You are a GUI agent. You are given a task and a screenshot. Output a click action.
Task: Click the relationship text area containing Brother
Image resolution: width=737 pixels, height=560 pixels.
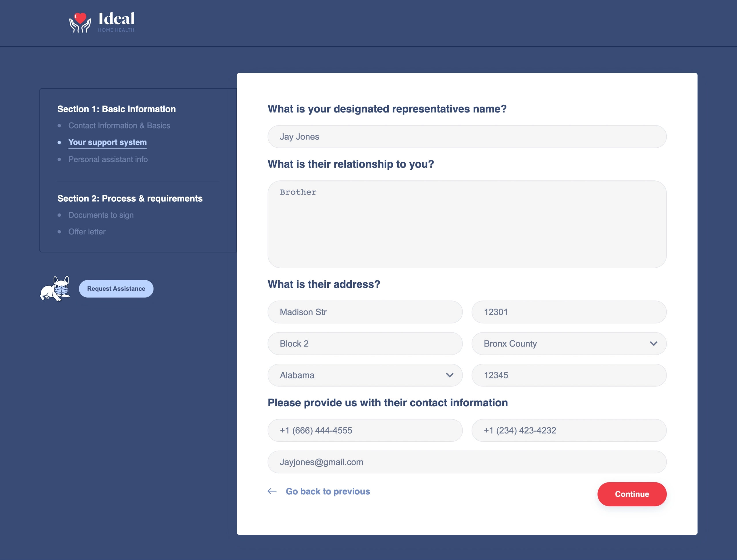click(467, 224)
